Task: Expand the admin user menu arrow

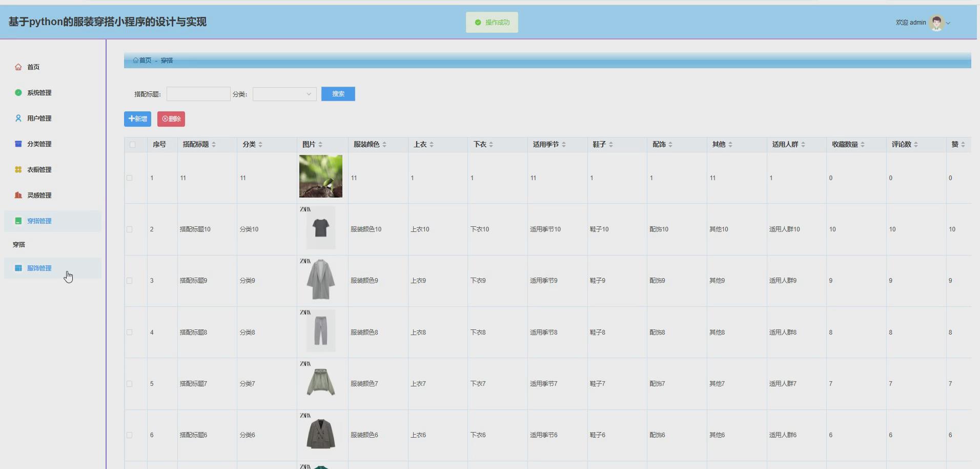Action: click(948, 23)
